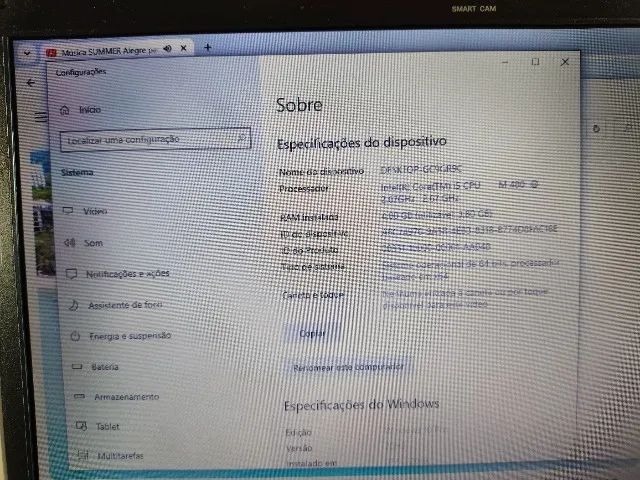Screen dimensions: 640x480
Task: Click the Energia e suspensão power icon
Action: point(75,336)
